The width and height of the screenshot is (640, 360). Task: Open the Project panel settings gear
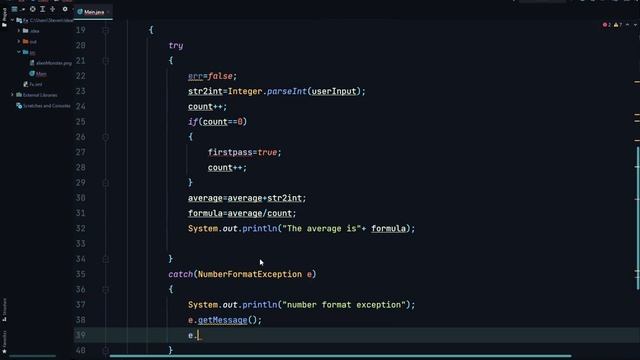pyautogui.click(x=65, y=9)
